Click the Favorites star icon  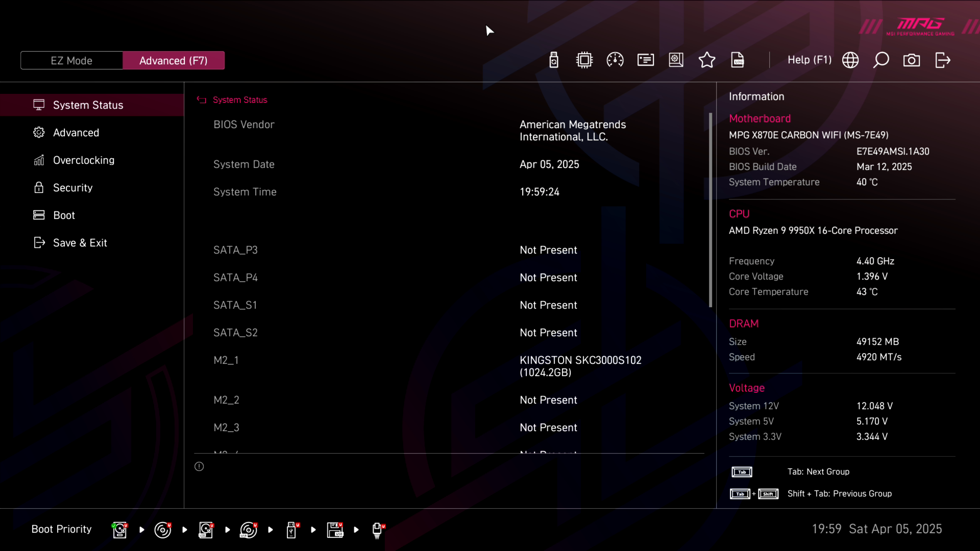(x=707, y=60)
